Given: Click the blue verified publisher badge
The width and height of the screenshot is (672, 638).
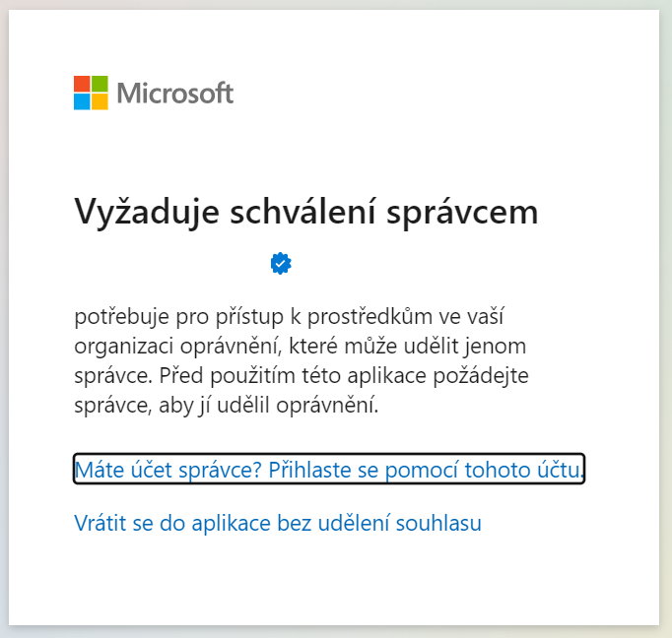Looking at the screenshot, I should [x=281, y=263].
